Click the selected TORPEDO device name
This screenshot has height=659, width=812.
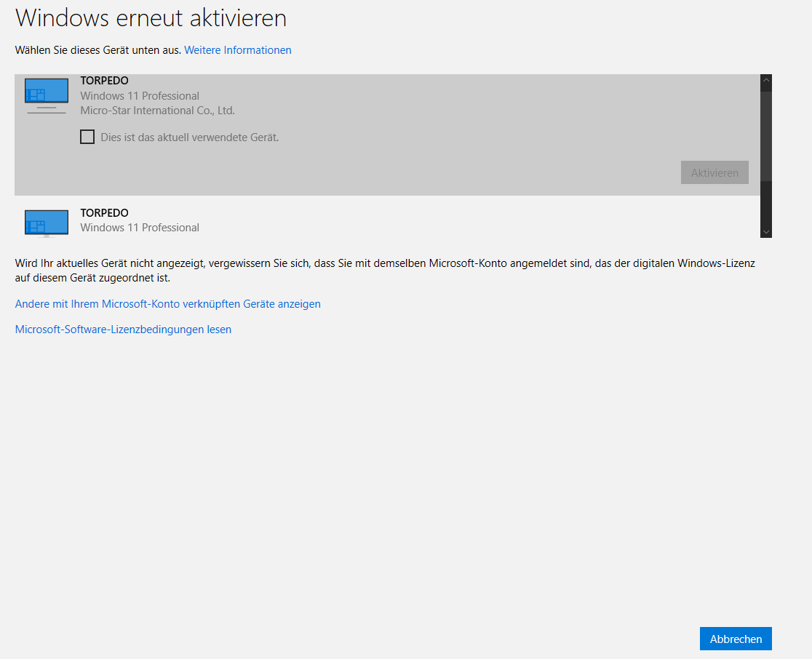click(x=104, y=81)
